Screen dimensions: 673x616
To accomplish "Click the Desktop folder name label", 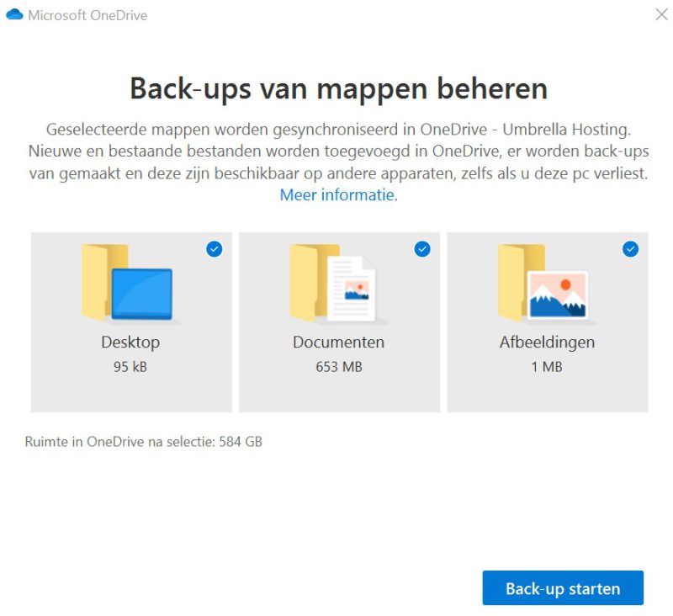I will (130, 343).
